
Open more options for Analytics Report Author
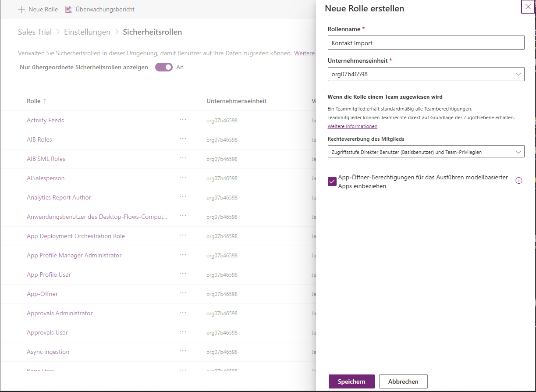click(183, 197)
